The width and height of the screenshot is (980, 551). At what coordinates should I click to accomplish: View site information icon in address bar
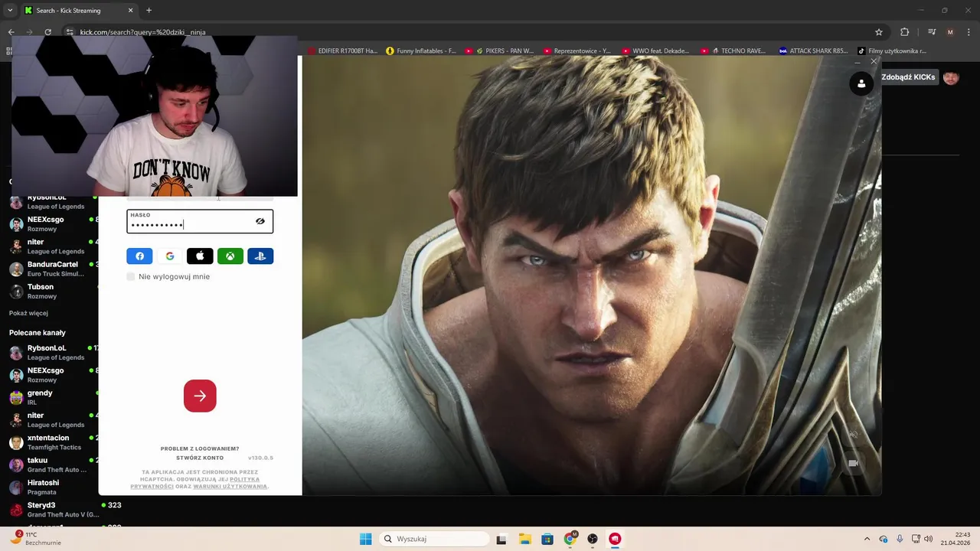click(x=70, y=32)
